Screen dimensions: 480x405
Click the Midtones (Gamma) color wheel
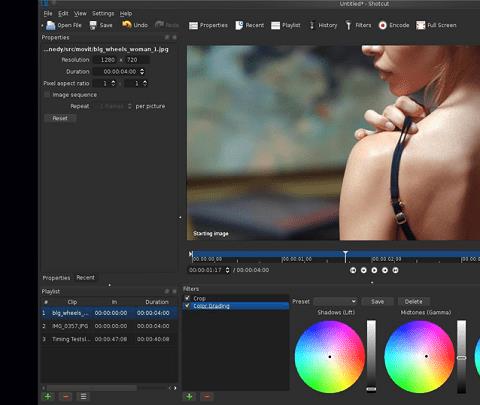[419, 356]
